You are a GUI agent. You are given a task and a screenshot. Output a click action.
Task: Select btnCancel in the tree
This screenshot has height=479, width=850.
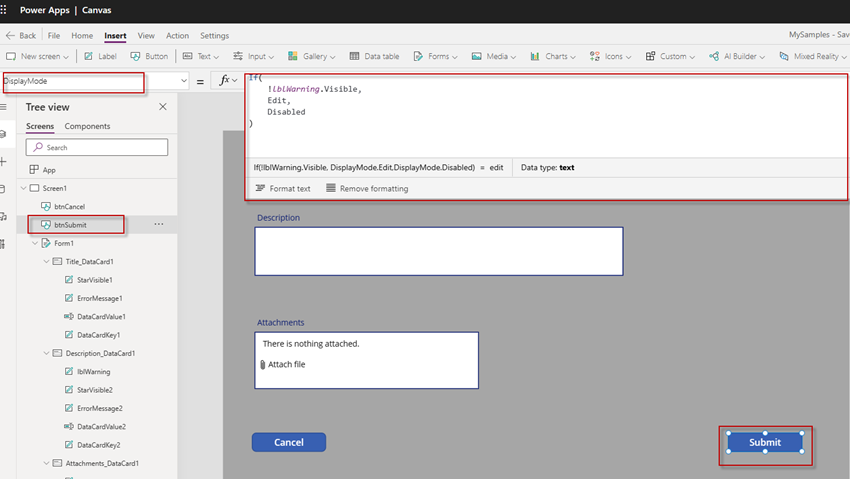point(69,206)
